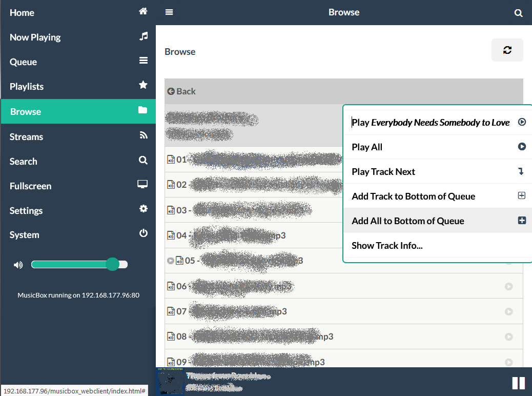Click play icon left of track 05
This screenshot has width=532, height=396.
[171, 261]
